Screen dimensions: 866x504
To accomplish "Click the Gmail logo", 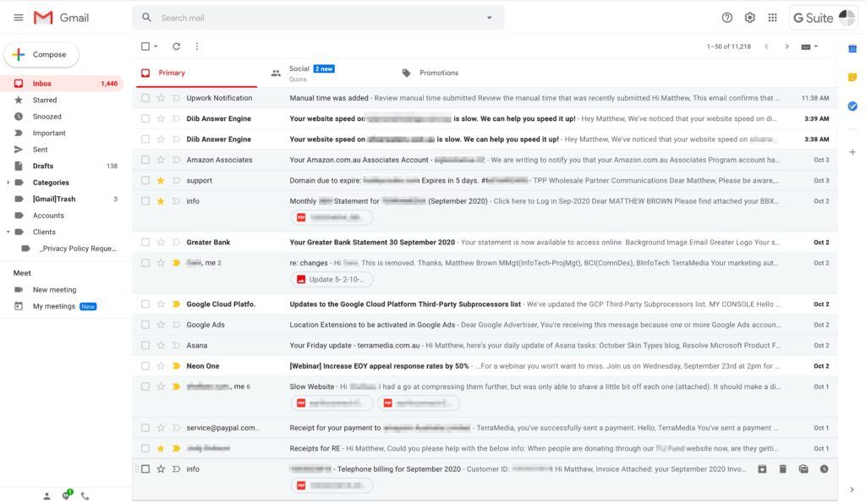I will pyautogui.click(x=61, y=18).
